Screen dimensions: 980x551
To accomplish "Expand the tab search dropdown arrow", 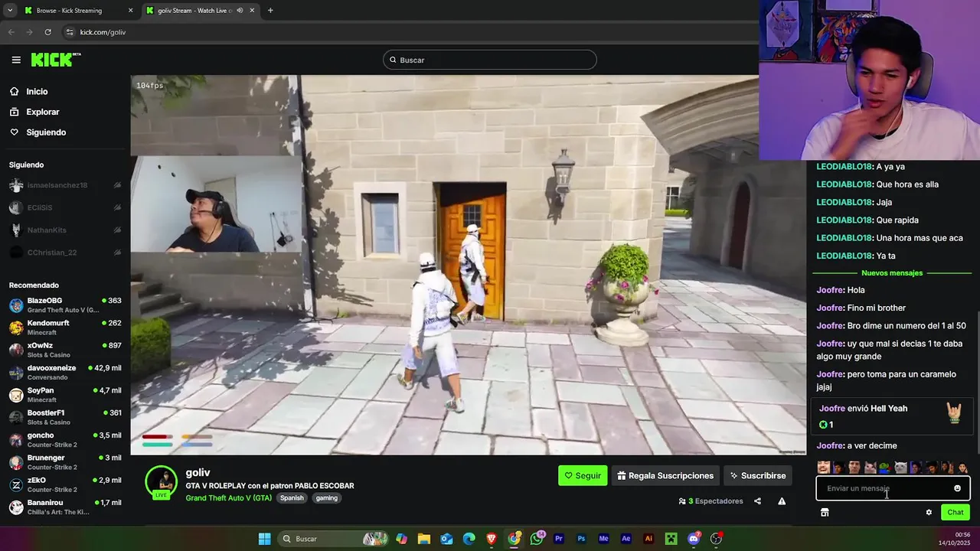I will click(9, 11).
